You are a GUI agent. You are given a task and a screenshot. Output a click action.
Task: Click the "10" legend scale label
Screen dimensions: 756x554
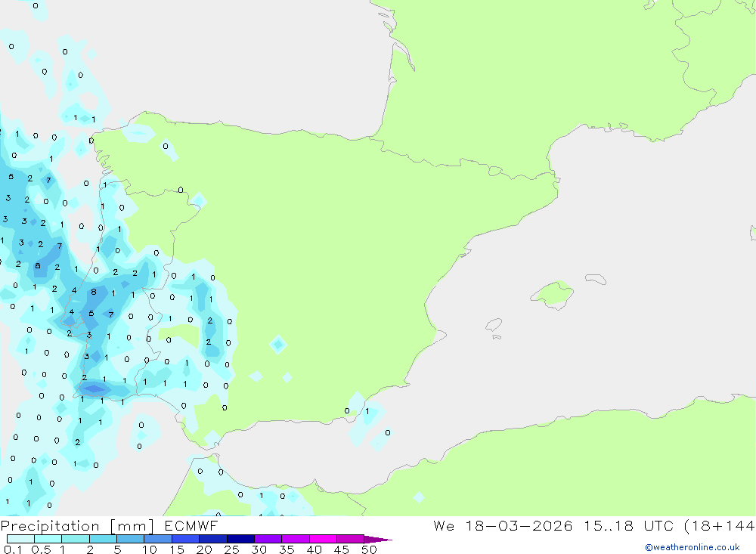coord(150,549)
